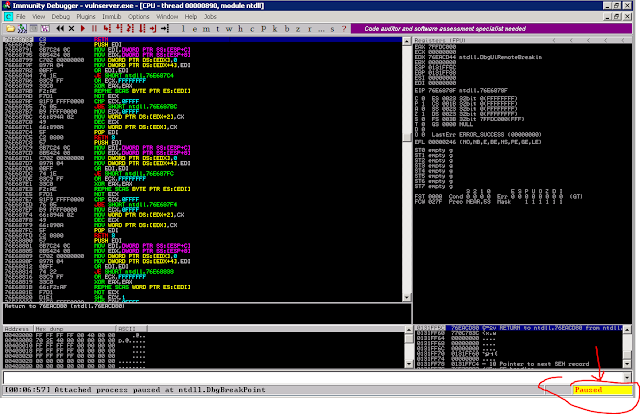Image resolution: width=640 pixels, height=414 pixels.
Task: Click the disassembly pane scroll-up arrow
Action: [x=407, y=41]
